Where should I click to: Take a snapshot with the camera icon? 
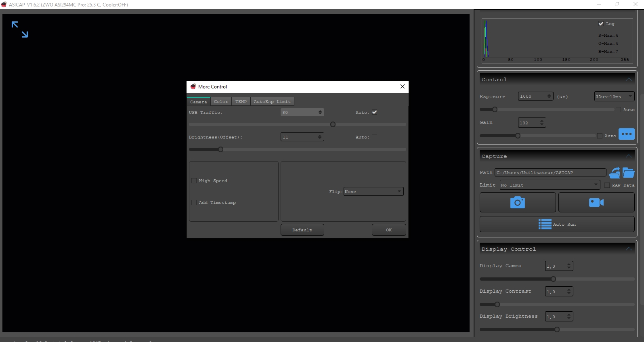point(518,202)
